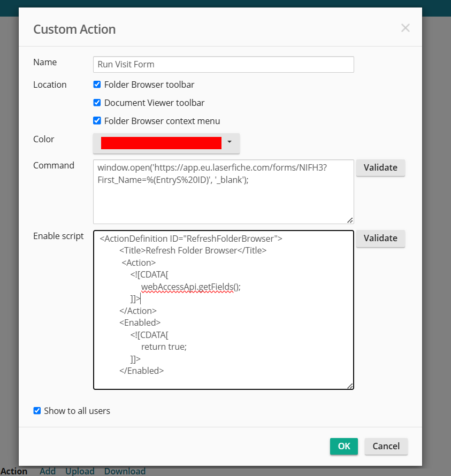
Task: Cancel the Custom Action dialog
Action: point(386,446)
